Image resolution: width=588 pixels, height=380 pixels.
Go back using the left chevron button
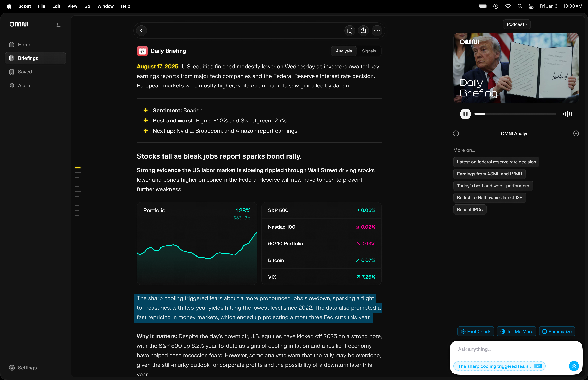click(141, 31)
